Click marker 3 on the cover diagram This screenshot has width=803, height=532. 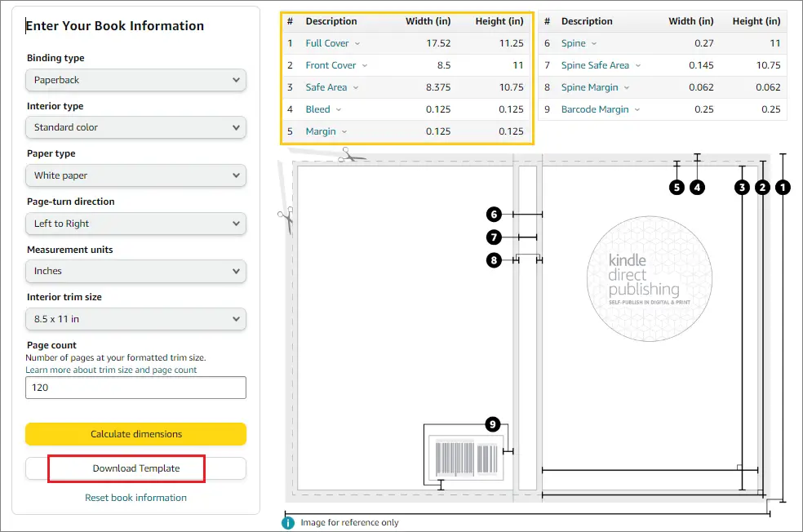(742, 188)
